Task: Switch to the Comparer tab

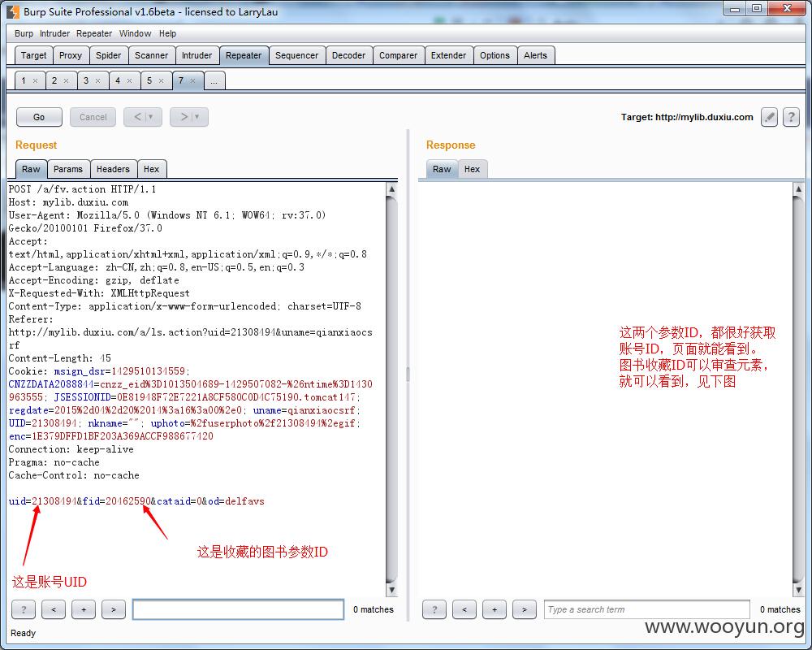Action: (398, 55)
